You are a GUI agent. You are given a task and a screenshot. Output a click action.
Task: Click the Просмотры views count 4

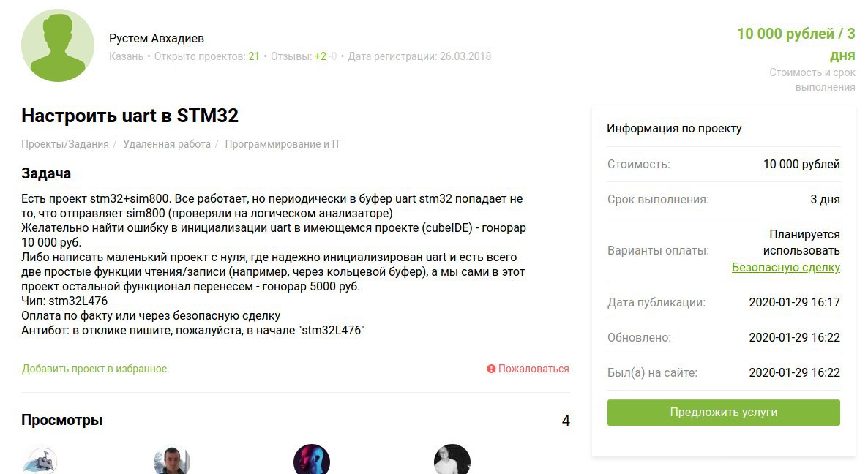click(x=566, y=421)
